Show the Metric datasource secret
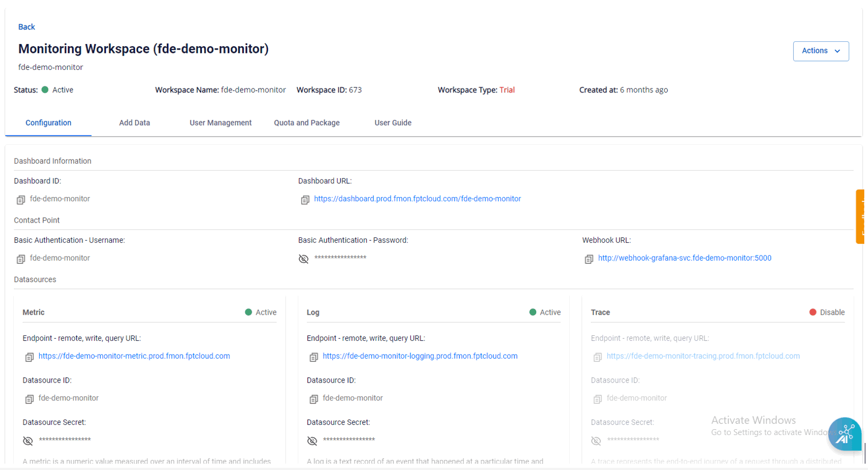This screenshot has width=868, height=470. [28, 440]
